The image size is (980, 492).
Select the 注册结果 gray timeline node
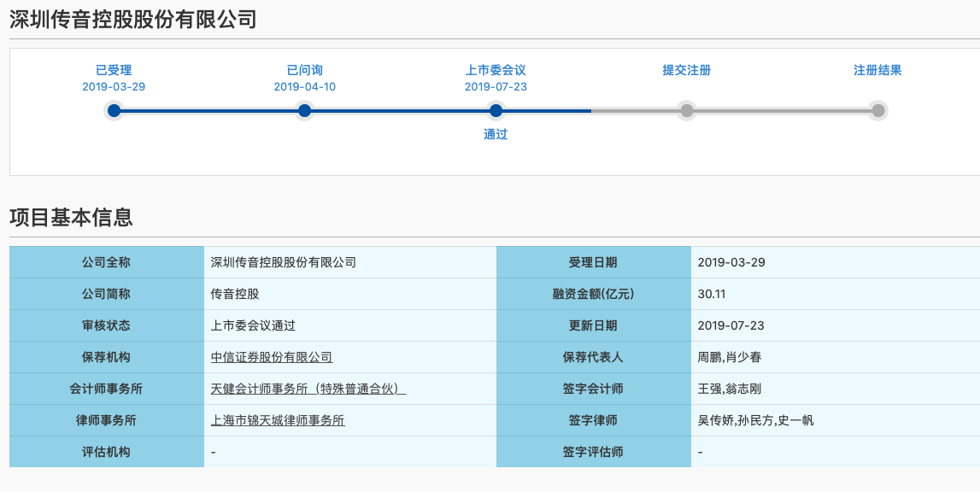click(878, 111)
